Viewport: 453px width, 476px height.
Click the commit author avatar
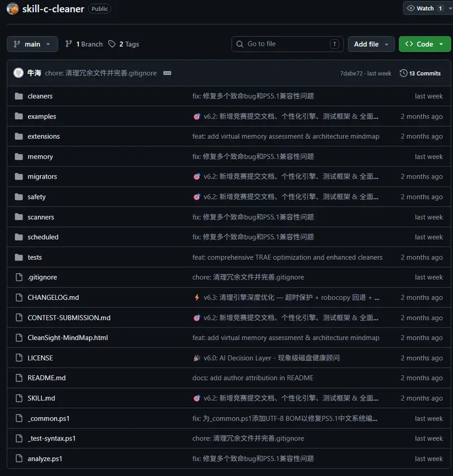19,73
